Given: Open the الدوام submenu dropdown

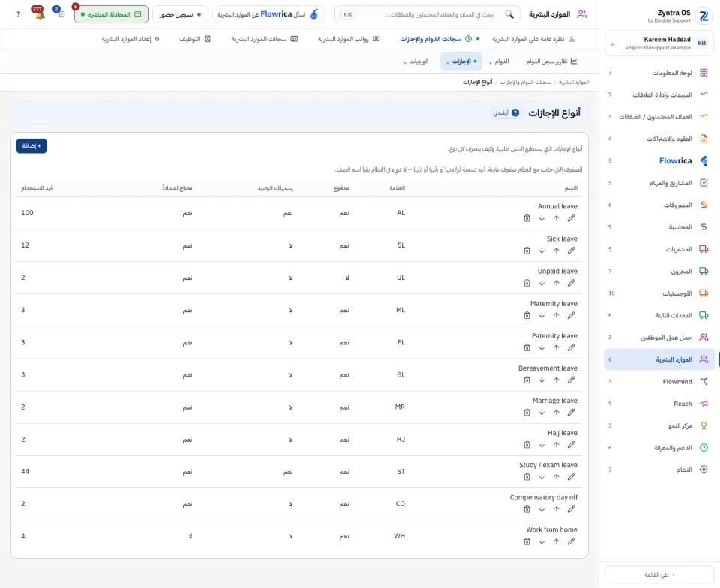Looking at the screenshot, I should point(499,61).
